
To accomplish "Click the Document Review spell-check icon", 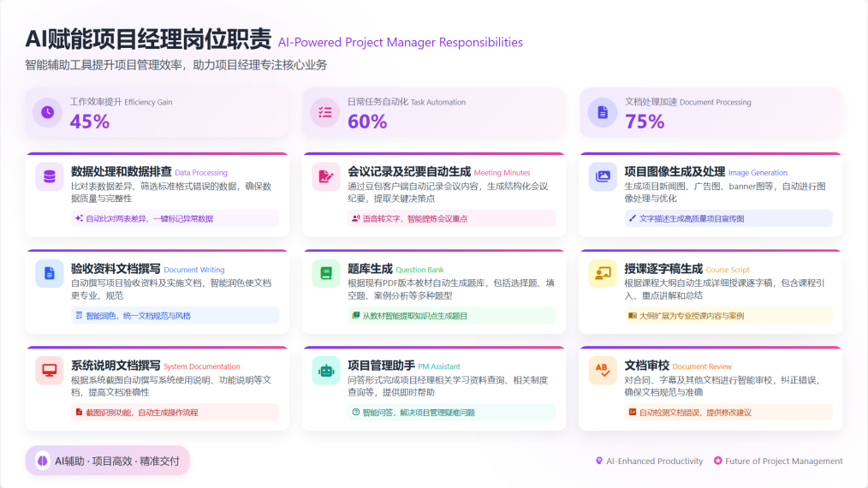I will (603, 370).
